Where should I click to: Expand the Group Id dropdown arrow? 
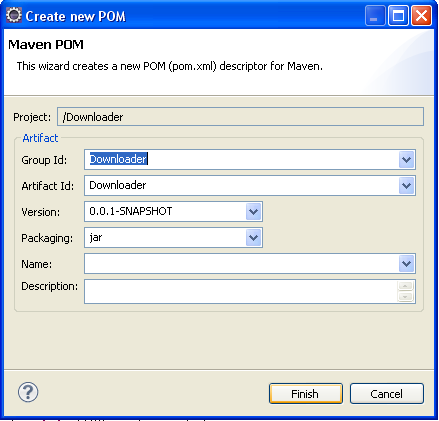(406, 160)
